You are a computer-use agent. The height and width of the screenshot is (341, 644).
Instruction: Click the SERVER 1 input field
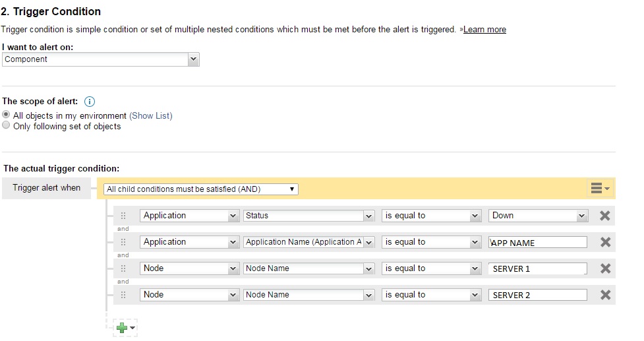pos(539,268)
